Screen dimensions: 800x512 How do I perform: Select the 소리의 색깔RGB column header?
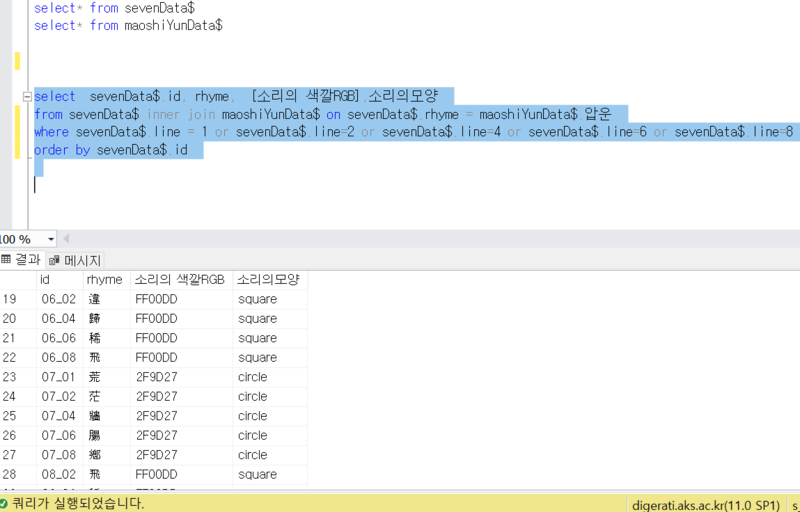click(x=182, y=279)
